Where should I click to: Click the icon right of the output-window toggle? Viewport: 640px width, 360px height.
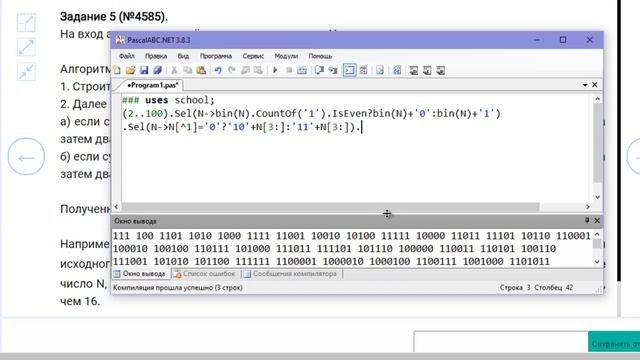coord(363,70)
